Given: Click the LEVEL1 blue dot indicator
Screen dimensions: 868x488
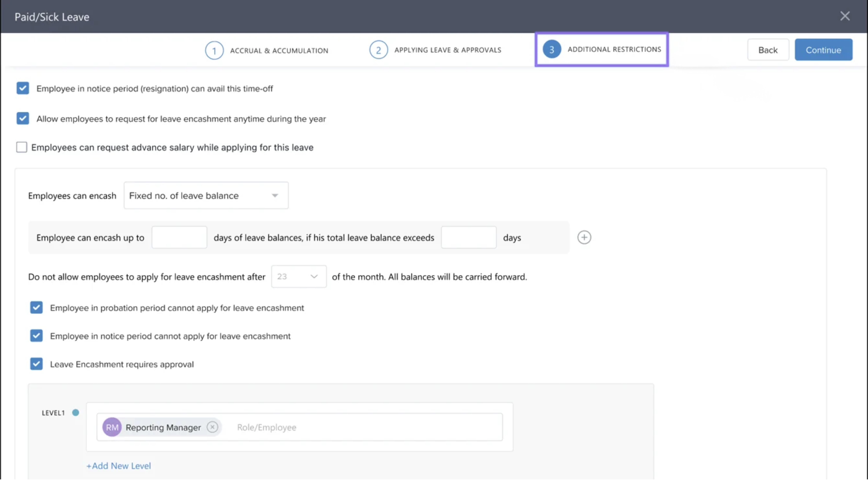Looking at the screenshot, I should 76,413.
